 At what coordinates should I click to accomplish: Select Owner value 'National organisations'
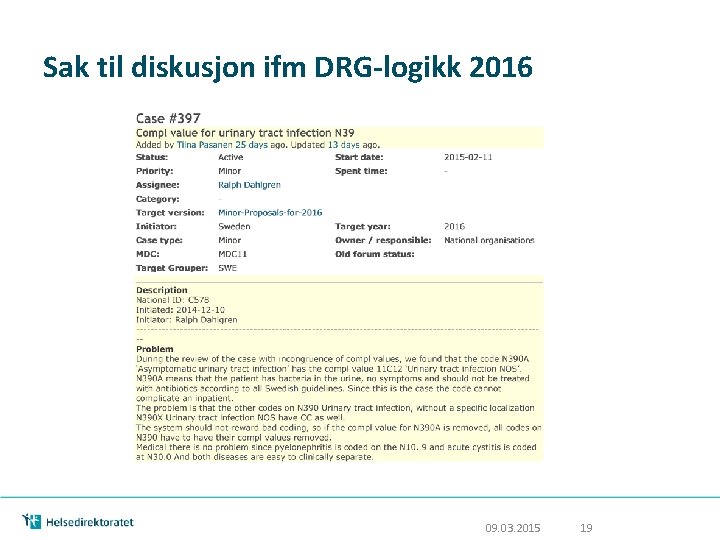(489, 240)
